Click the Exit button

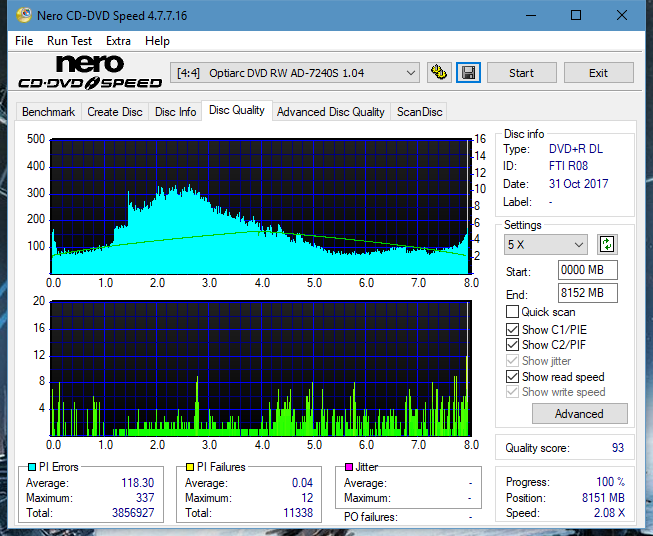pos(598,73)
